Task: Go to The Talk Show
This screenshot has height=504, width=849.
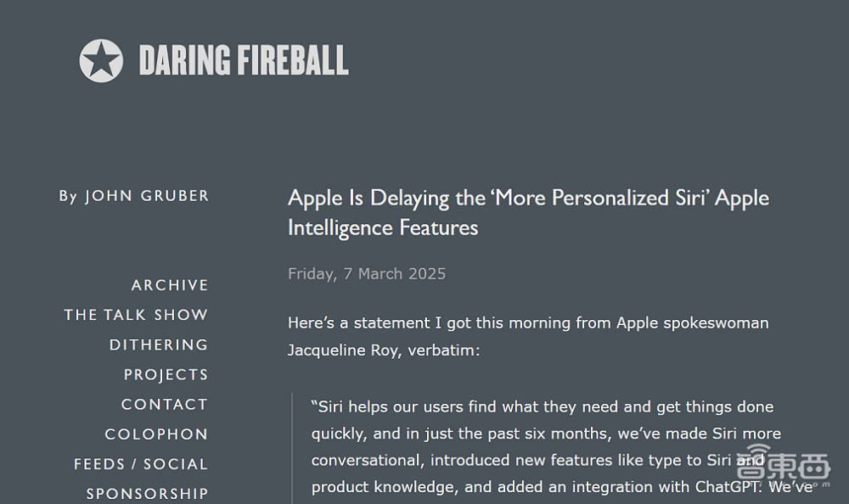Action: click(136, 315)
